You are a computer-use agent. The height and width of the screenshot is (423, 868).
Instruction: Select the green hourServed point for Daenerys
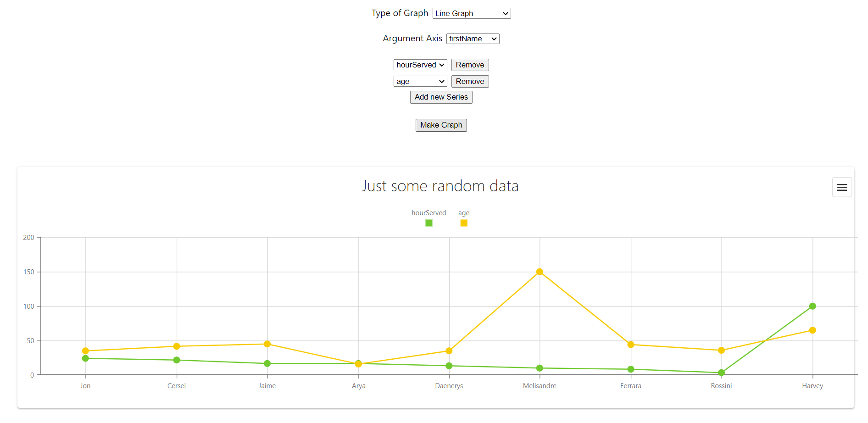(449, 366)
